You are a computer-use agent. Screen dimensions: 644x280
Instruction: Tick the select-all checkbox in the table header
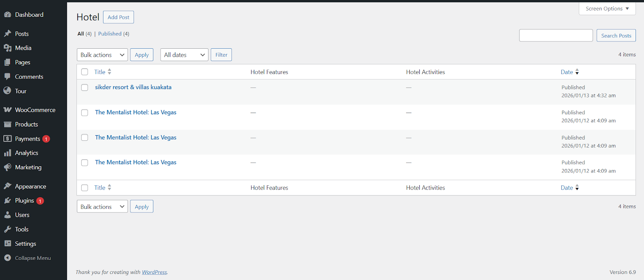[85, 72]
